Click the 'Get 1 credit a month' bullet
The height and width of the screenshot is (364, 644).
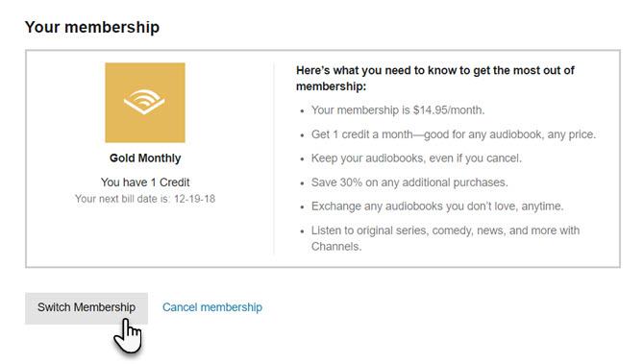(454, 134)
